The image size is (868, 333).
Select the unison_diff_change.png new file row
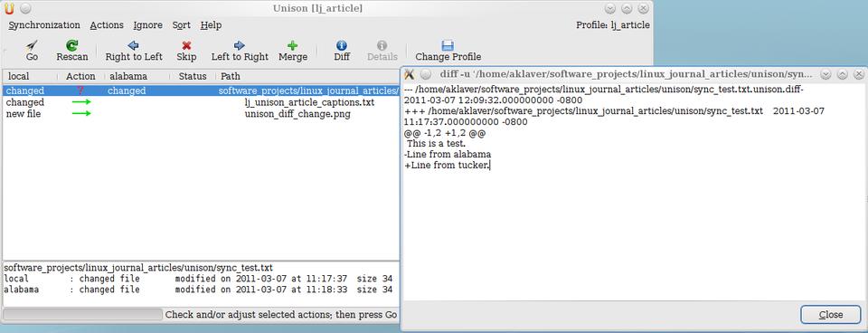click(201, 114)
